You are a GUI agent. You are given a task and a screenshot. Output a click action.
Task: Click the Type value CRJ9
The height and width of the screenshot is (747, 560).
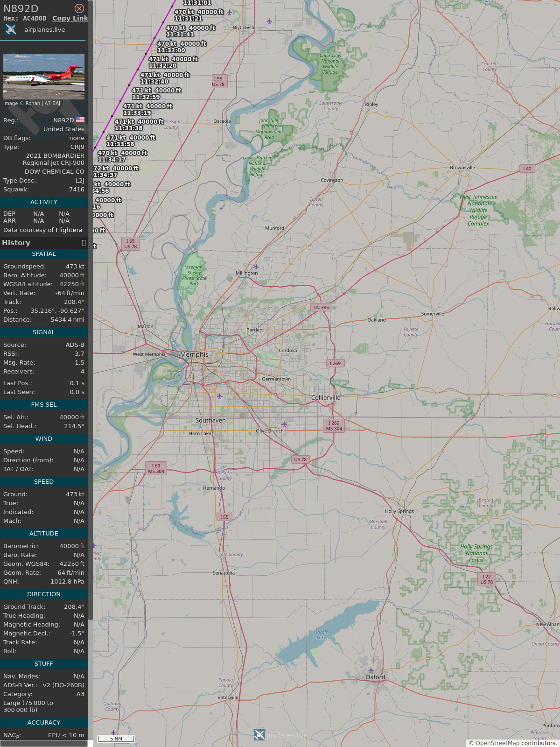pyautogui.click(x=77, y=147)
